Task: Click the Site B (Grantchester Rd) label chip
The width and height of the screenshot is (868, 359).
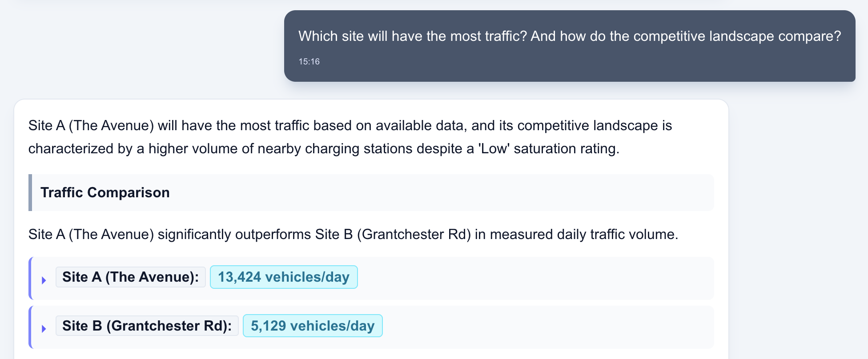Action: (147, 326)
